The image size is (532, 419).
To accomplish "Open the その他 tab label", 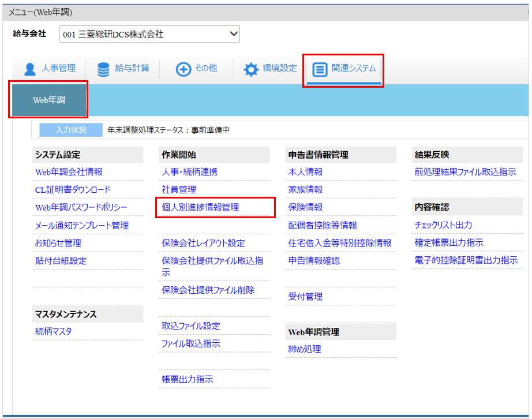I will 205,68.
